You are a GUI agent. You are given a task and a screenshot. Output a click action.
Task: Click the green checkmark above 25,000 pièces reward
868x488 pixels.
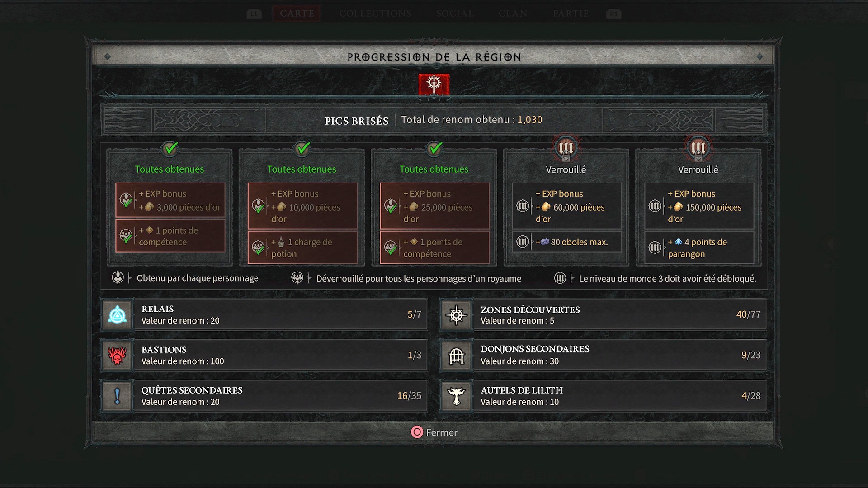click(435, 148)
